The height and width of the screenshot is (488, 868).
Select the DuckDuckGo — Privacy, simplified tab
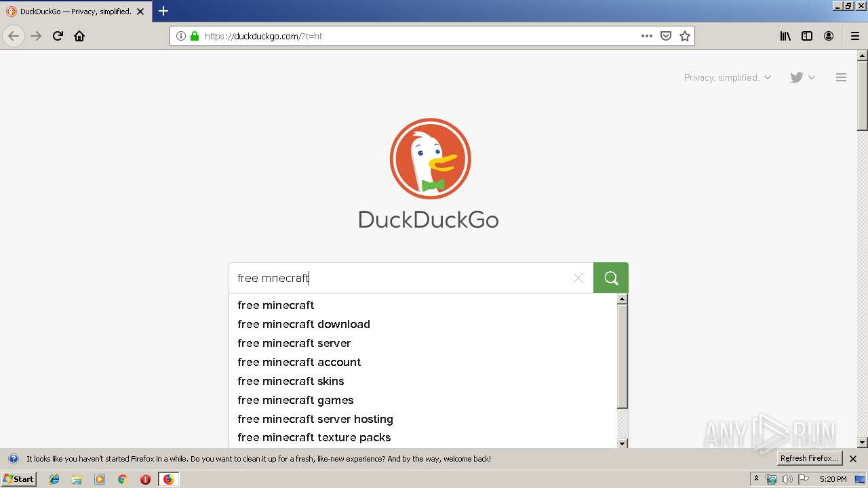click(75, 12)
